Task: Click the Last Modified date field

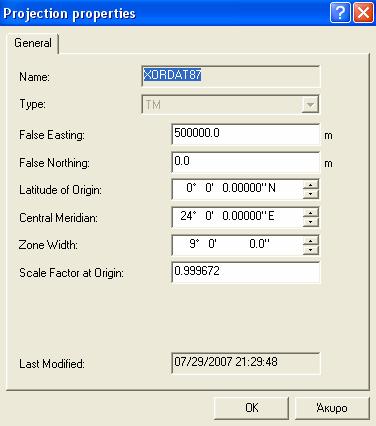Action: pyautogui.click(x=246, y=363)
